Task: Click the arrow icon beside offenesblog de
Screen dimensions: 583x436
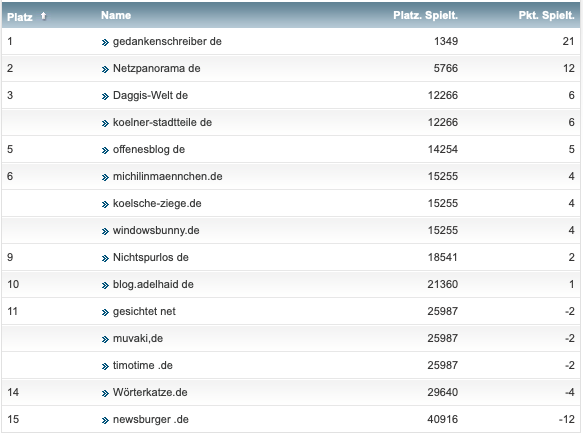Action: click(x=105, y=151)
